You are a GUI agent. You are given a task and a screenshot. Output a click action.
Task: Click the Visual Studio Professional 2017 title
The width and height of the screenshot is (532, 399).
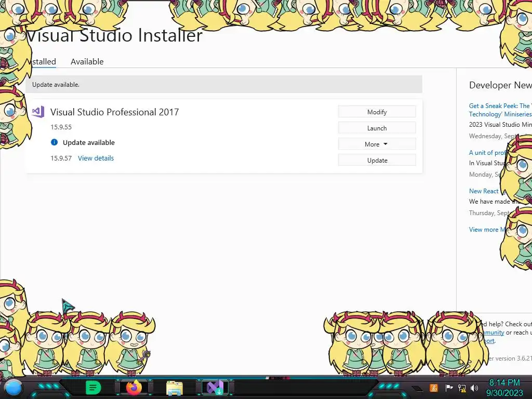(114, 112)
